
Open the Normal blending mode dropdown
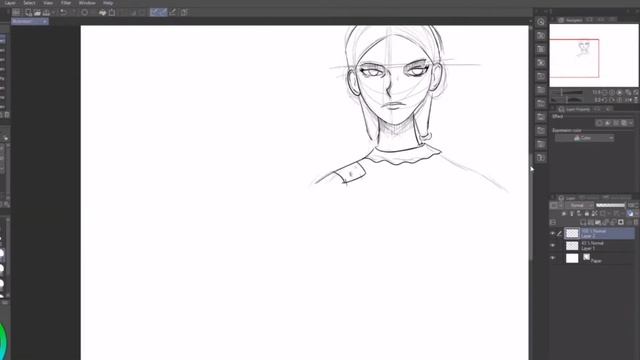(579, 205)
